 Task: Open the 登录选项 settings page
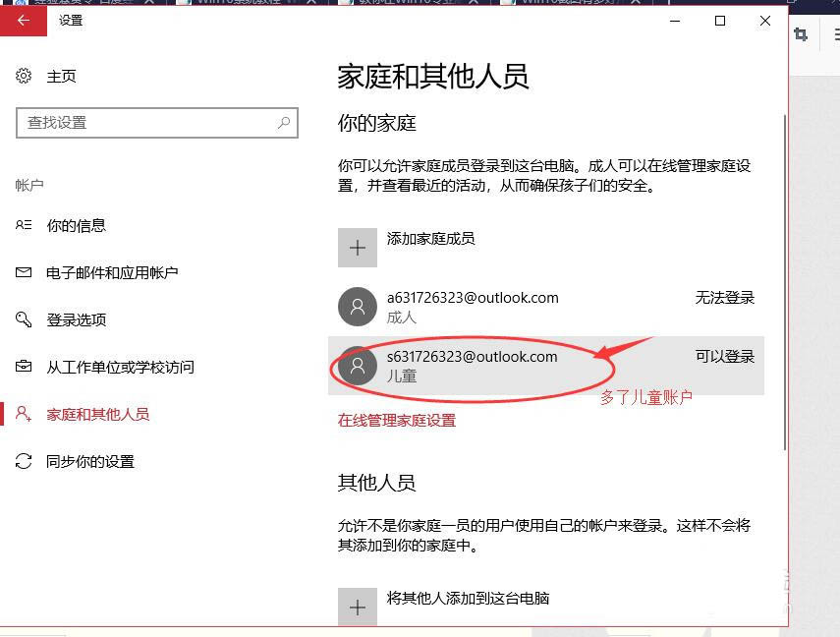76,319
